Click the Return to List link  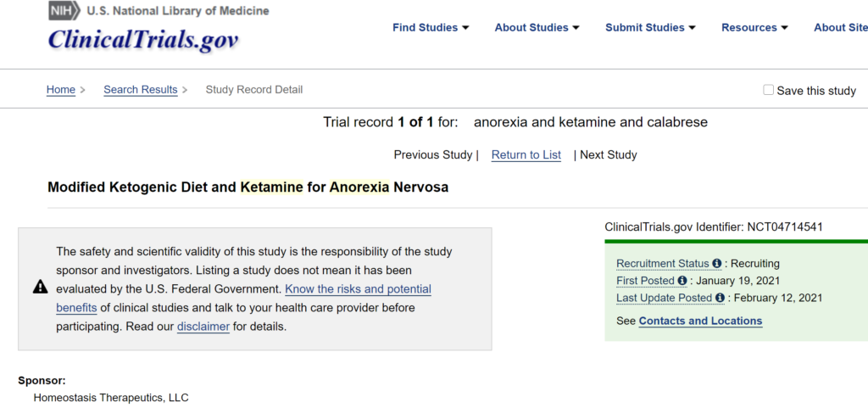coord(526,154)
